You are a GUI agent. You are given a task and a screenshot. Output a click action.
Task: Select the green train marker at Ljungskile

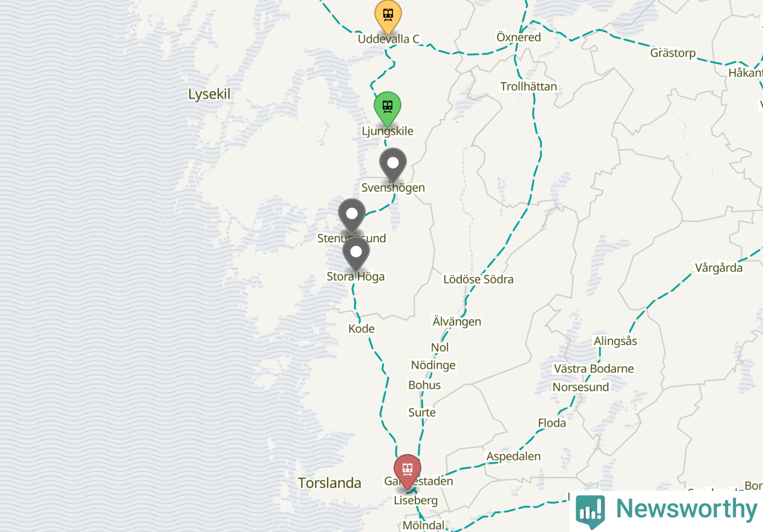[388, 109]
